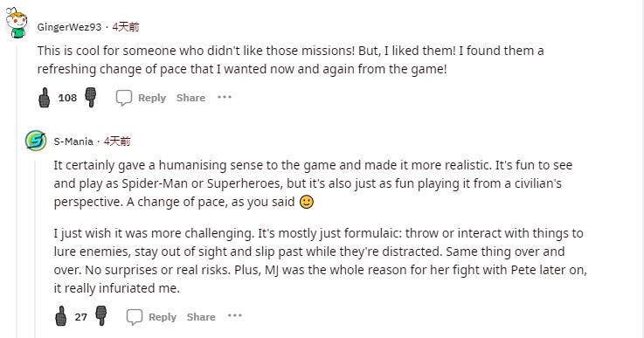Downvote GingerWez93's comment

[90, 98]
